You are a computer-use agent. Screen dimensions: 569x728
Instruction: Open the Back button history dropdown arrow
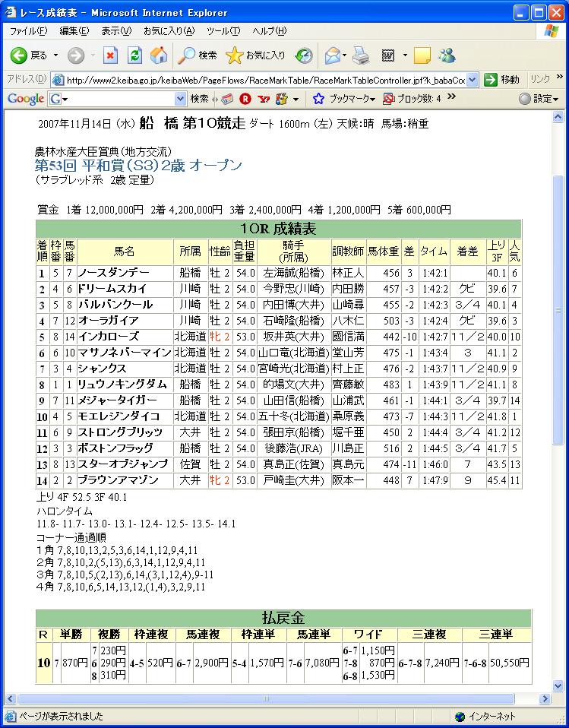click(x=55, y=55)
